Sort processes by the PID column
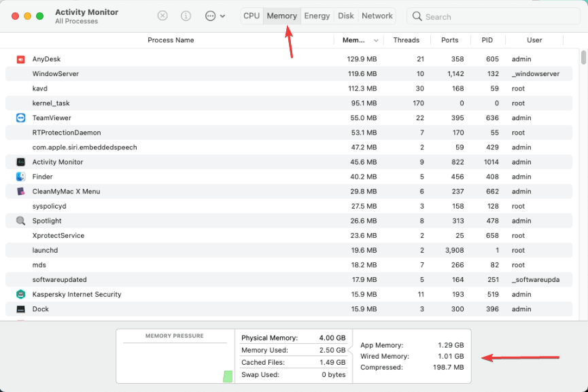 (487, 40)
